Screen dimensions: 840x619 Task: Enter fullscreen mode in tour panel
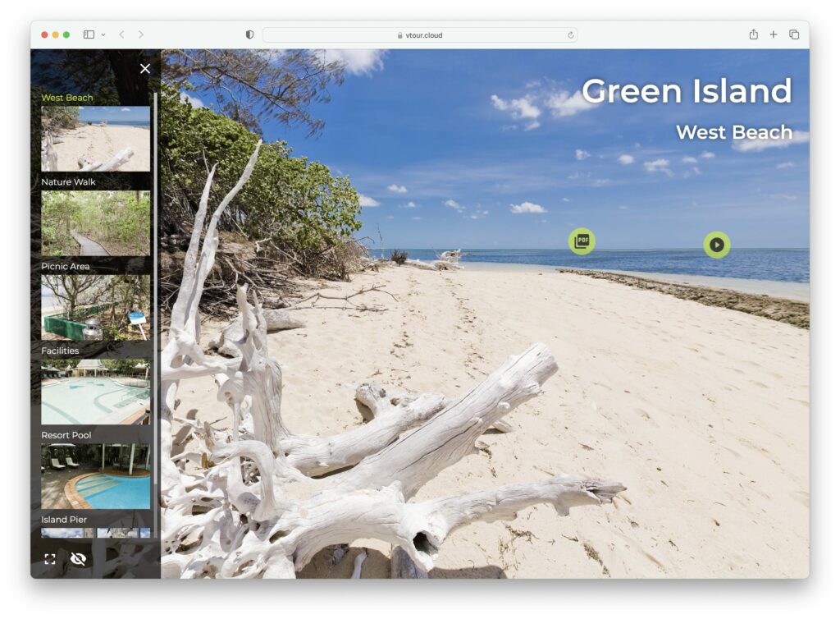tap(50, 559)
